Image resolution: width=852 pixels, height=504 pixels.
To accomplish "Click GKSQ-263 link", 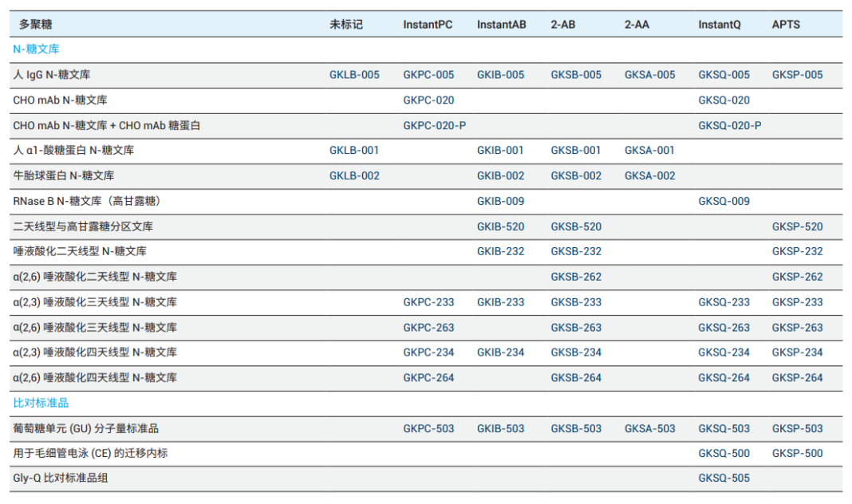I will [x=724, y=328].
